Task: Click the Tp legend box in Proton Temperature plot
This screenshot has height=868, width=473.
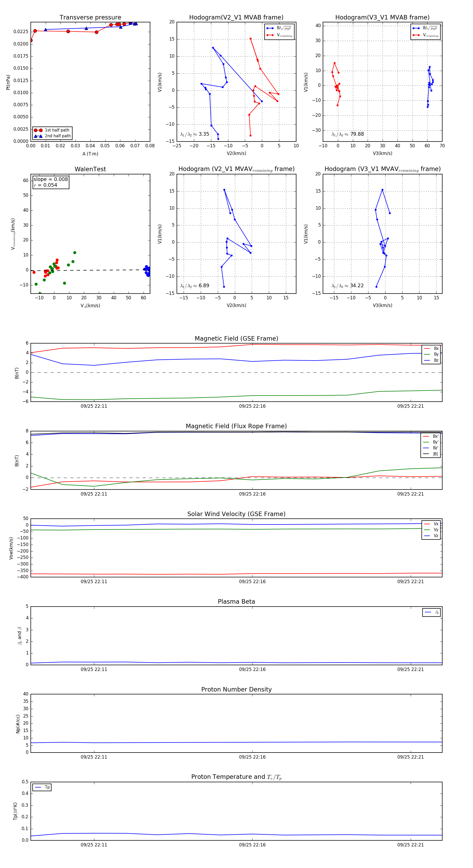Action: point(42,788)
